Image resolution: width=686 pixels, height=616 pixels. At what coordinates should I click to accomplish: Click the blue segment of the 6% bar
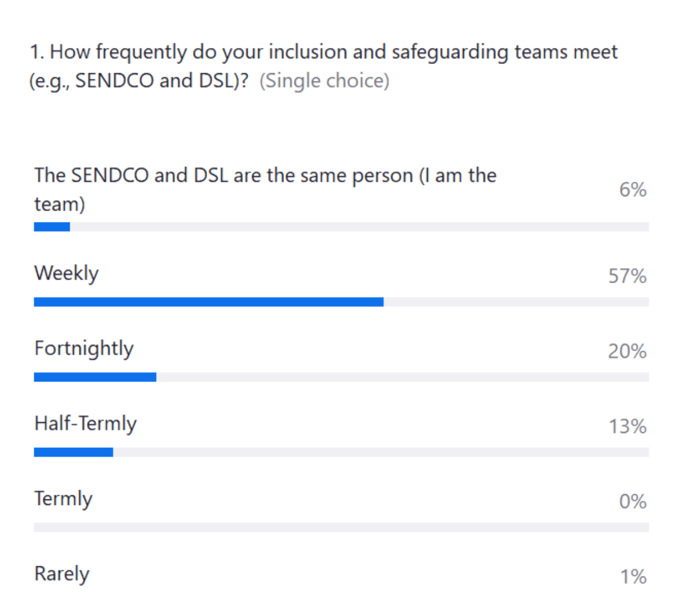(52, 227)
